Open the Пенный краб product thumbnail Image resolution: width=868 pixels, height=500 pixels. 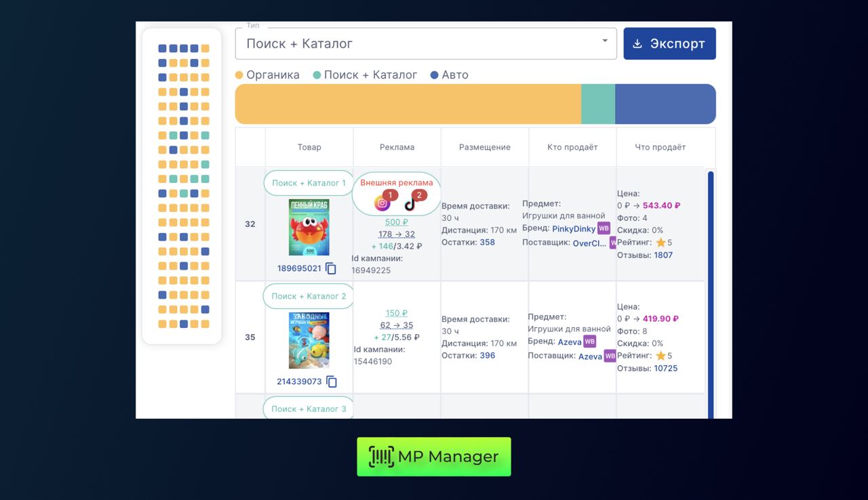[309, 227]
